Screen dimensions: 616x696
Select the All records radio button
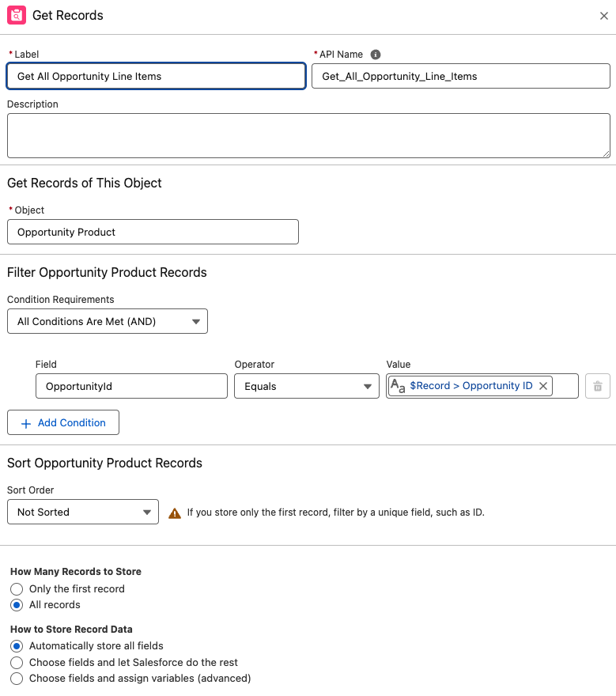pos(17,605)
